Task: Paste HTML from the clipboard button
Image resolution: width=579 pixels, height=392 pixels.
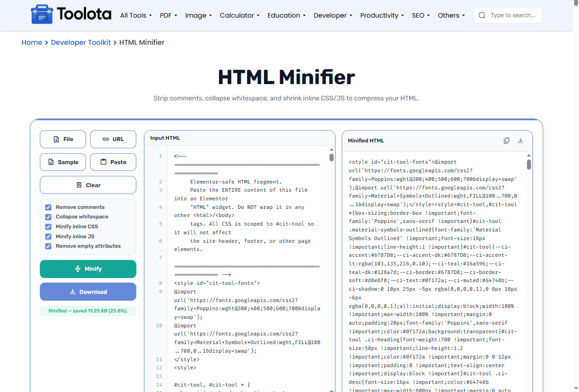Action: pyautogui.click(x=113, y=162)
